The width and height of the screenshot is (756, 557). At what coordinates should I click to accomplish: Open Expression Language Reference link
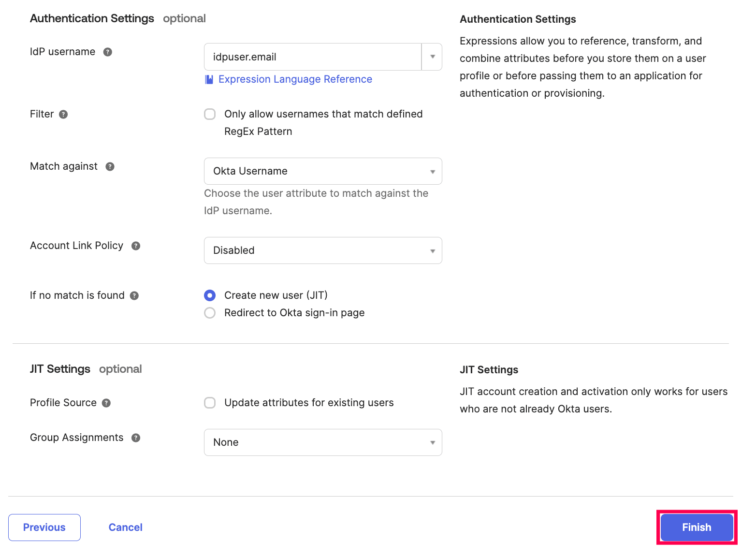click(x=295, y=79)
